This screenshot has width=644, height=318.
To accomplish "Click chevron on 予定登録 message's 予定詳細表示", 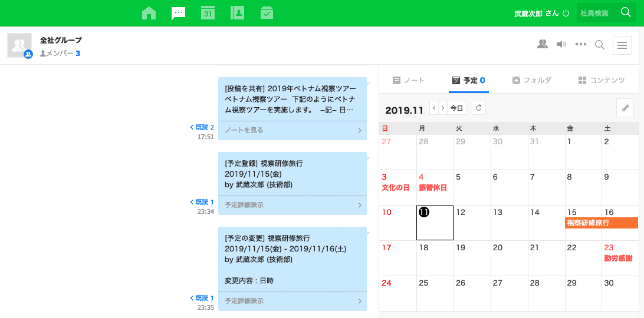I will pos(360,205).
